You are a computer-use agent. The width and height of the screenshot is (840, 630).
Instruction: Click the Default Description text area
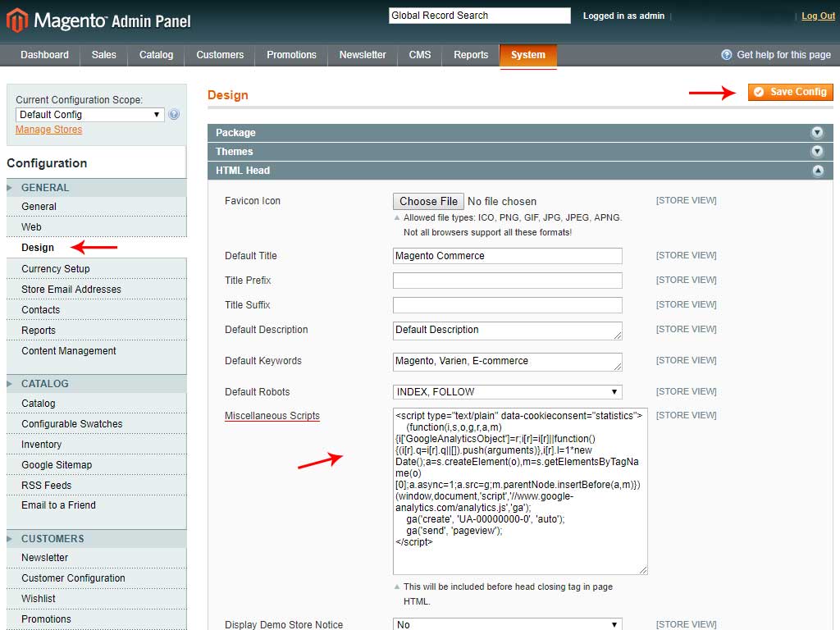(x=507, y=331)
